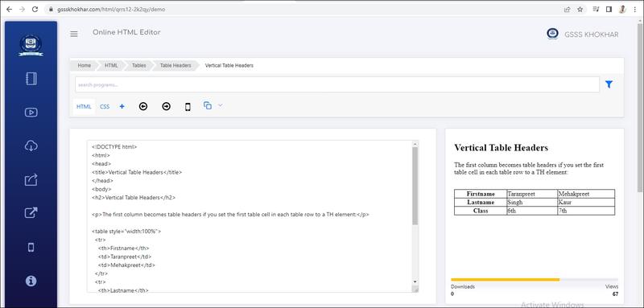644x308 pixels.
Task: Select the HTML tab
Action: pyautogui.click(x=84, y=107)
